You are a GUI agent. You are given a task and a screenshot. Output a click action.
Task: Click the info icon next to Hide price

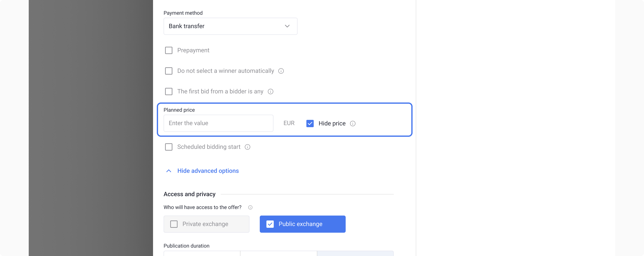coord(353,124)
